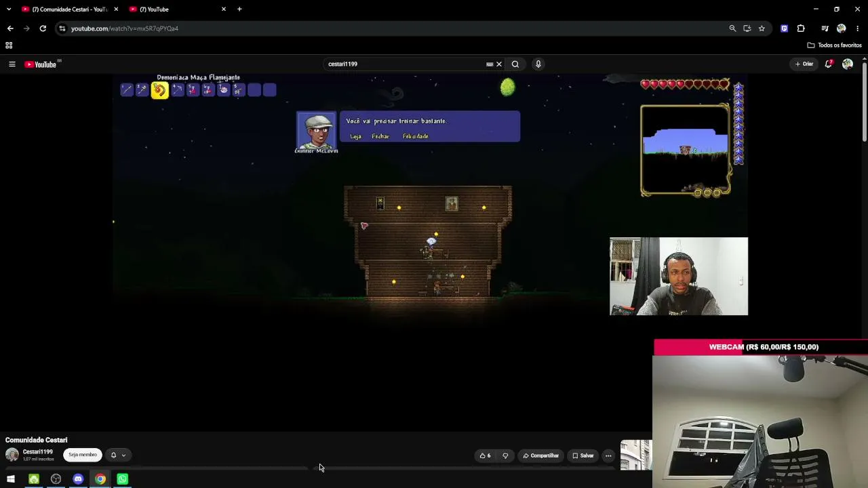Viewport: 868px width, 488px height.
Task: Select the first hotbar slot item
Action: (127, 90)
